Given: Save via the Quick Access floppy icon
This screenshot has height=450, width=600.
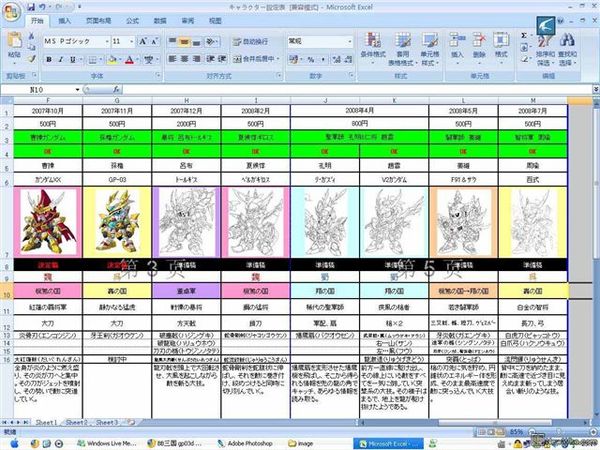Looking at the screenshot, I should click(31, 7).
